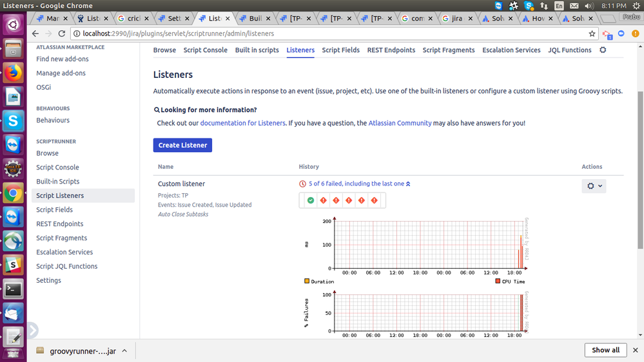The height and width of the screenshot is (362, 644).
Task: Switch to the Script Fields tab
Action: pos(341,50)
